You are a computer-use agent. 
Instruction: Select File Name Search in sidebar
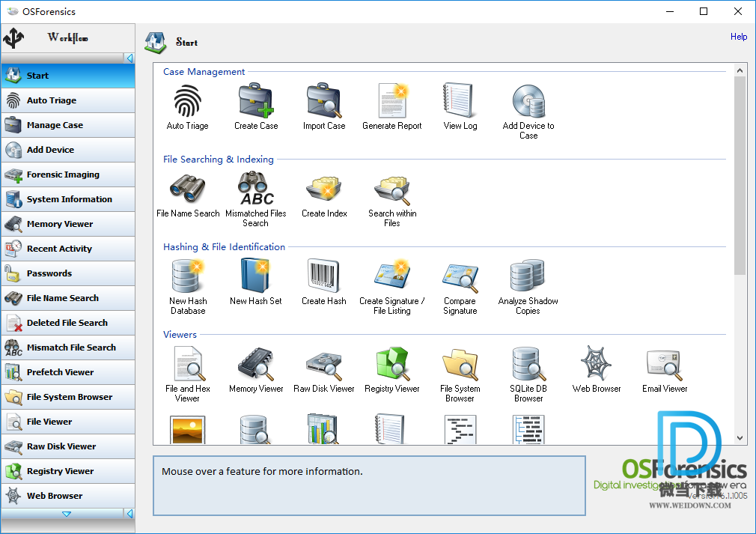(68, 298)
